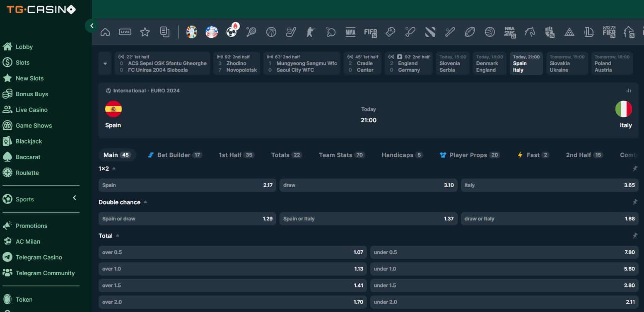Viewport: 644px width, 312px height.
Task: Collapse the Total market section
Action: tap(118, 235)
